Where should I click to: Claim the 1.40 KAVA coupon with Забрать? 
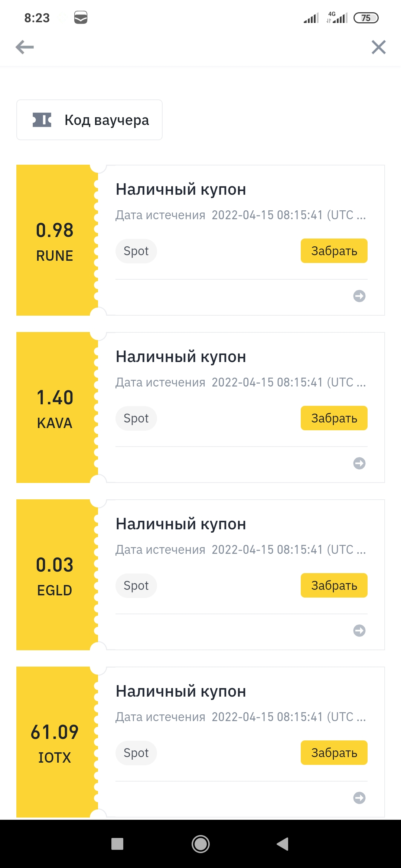[x=334, y=418]
